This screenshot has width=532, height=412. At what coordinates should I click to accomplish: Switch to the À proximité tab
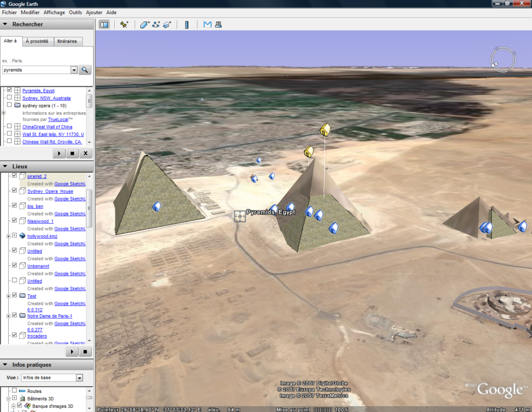tap(37, 41)
